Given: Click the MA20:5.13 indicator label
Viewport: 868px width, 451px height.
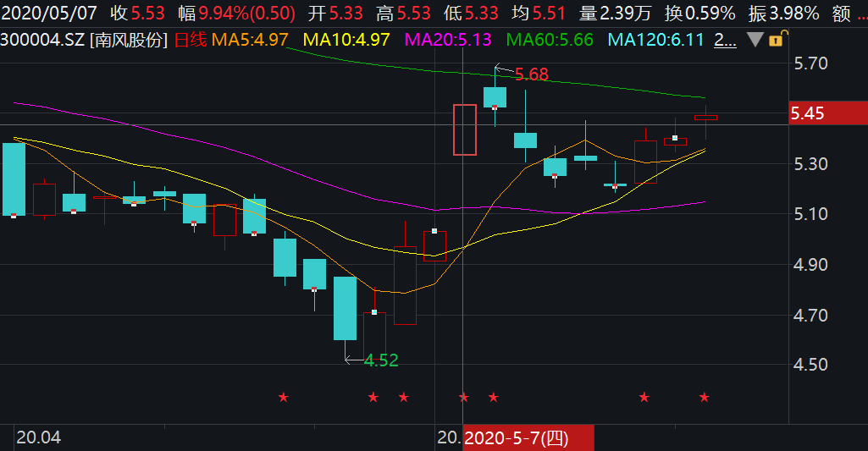Looking at the screenshot, I should click(x=448, y=40).
